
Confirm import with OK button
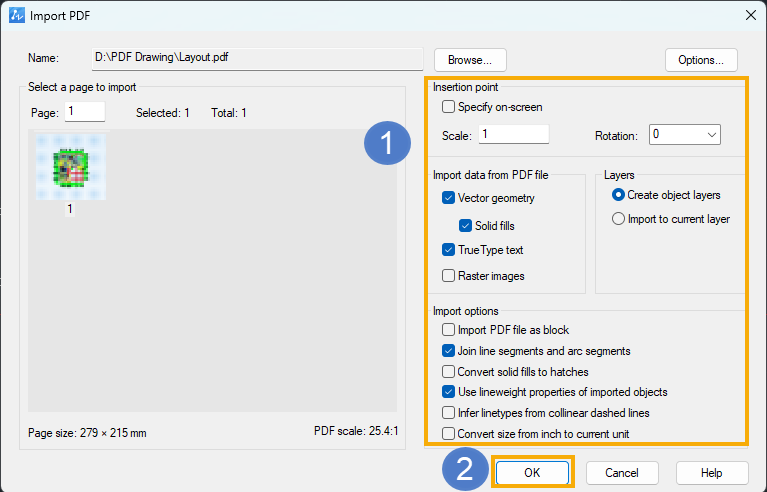(x=532, y=472)
